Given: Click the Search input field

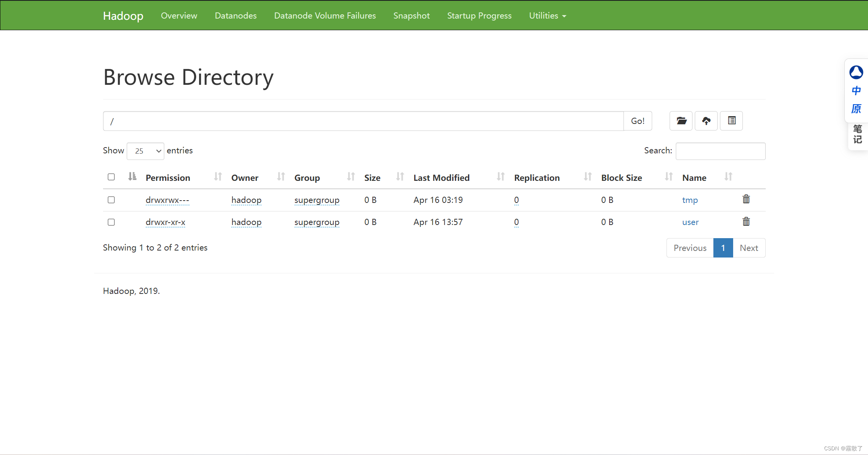Looking at the screenshot, I should tap(720, 150).
